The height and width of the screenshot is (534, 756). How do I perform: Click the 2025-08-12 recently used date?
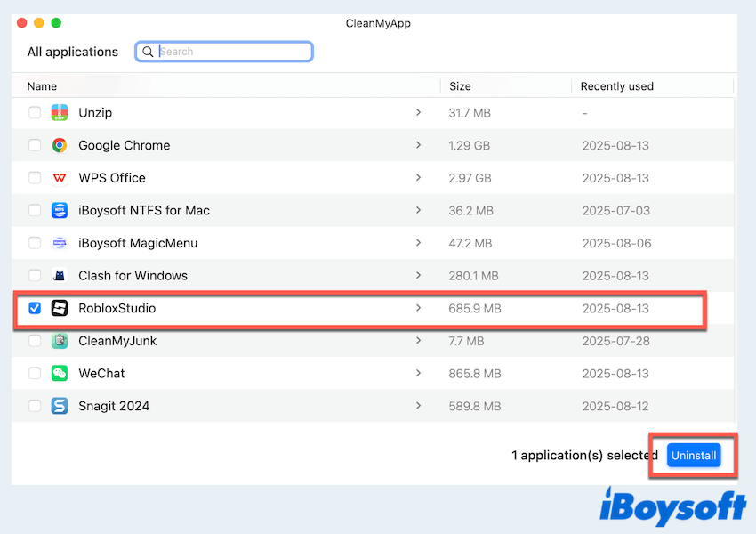[615, 406]
